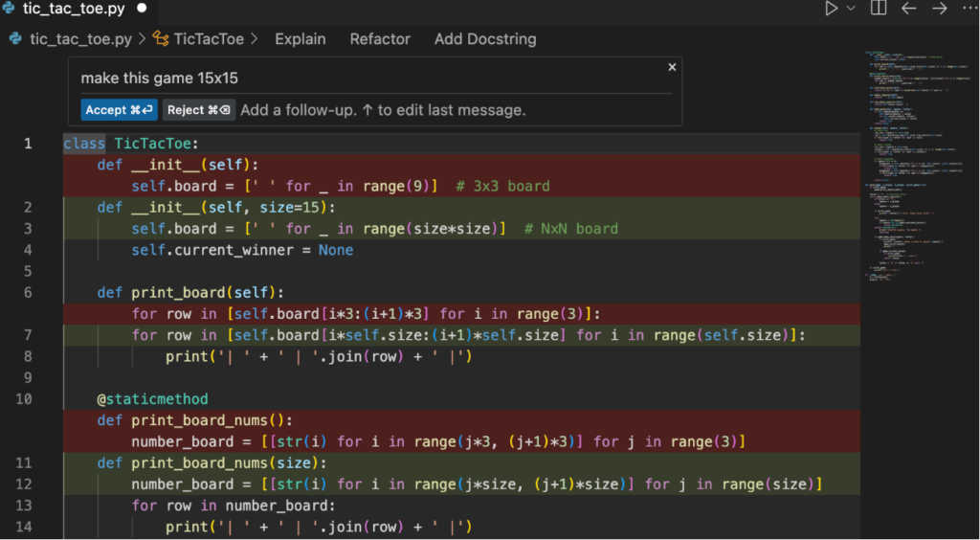Screen dimensions: 980x540
Task: Click the Explain action
Action: click(x=300, y=39)
